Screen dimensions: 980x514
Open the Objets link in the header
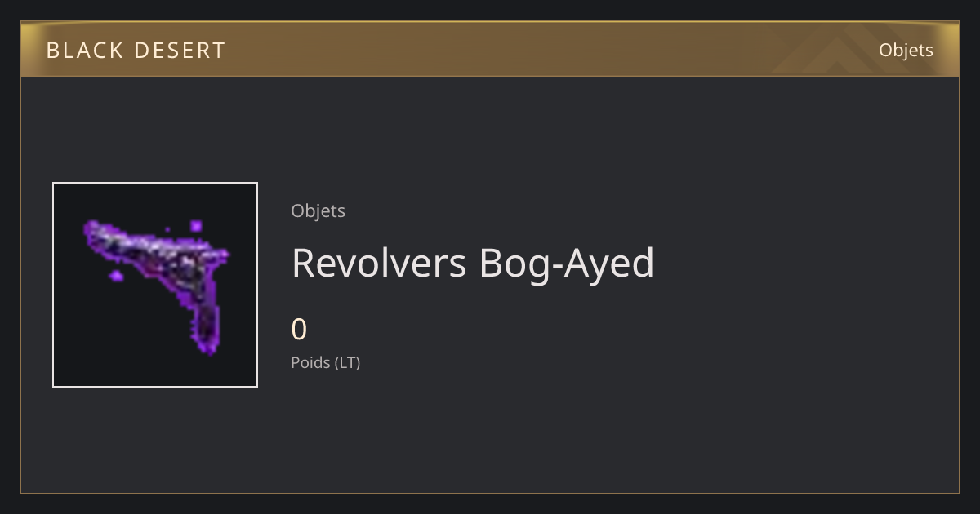point(906,50)
